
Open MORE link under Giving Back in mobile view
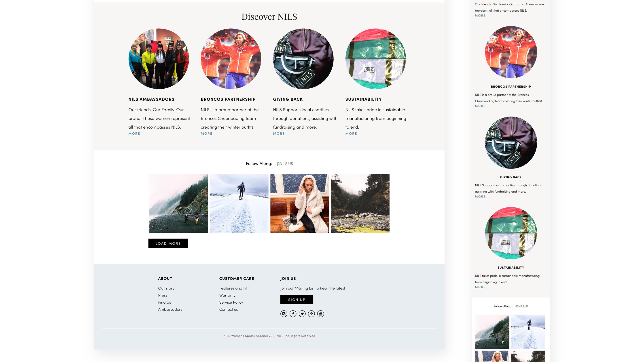[x=480, y=197]
